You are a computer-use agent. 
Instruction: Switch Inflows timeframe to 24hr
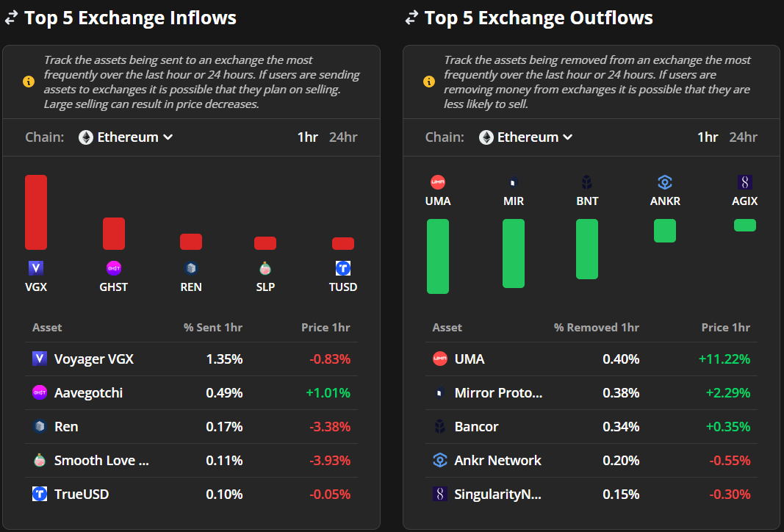[x=343, y=137]
